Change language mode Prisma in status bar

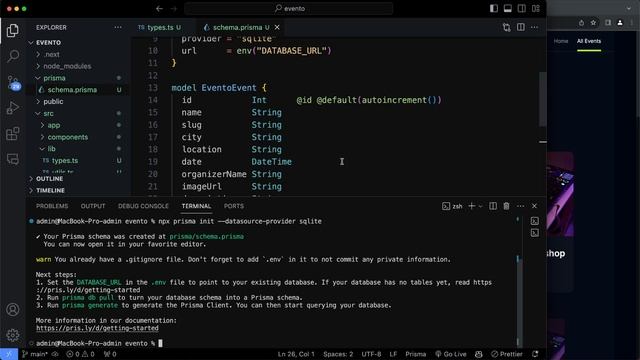(416, 354)
